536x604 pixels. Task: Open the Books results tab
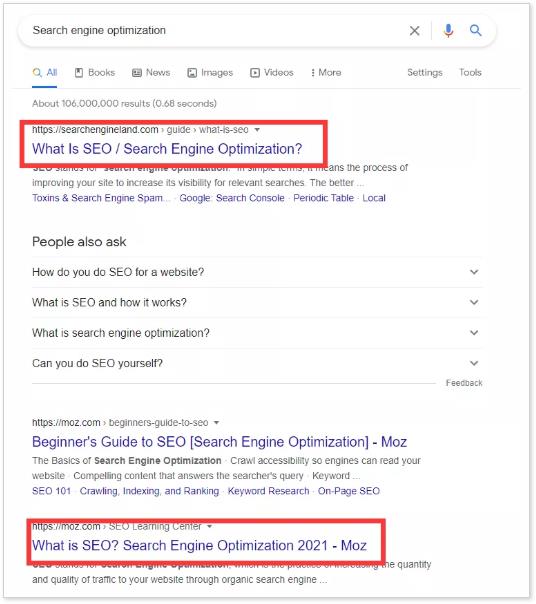[95, 72]
